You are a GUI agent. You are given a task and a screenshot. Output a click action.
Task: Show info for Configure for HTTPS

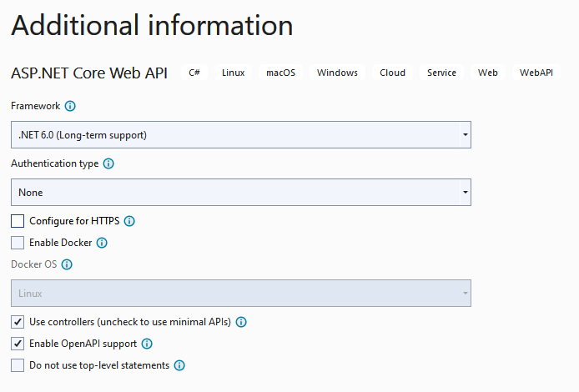tap(129, 221)
